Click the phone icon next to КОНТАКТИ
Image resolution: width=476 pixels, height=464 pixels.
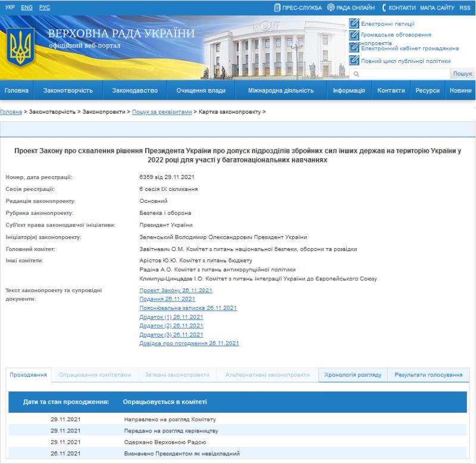(384, 8)
